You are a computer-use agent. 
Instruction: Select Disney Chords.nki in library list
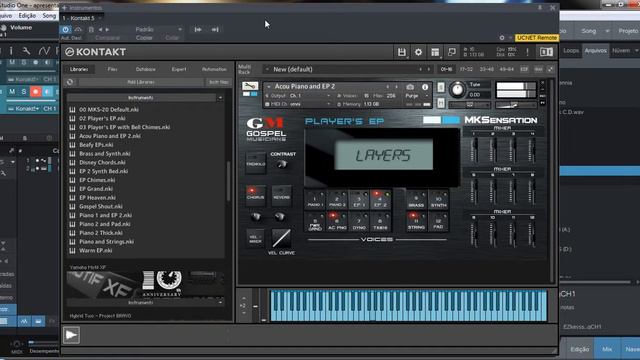pyautogui.click(x=102, y=162)
